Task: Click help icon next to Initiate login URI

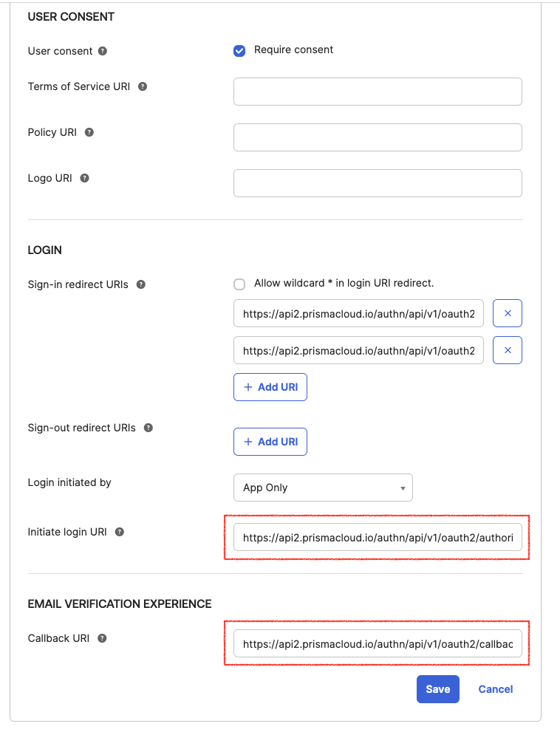Action: tap(120, 532)
